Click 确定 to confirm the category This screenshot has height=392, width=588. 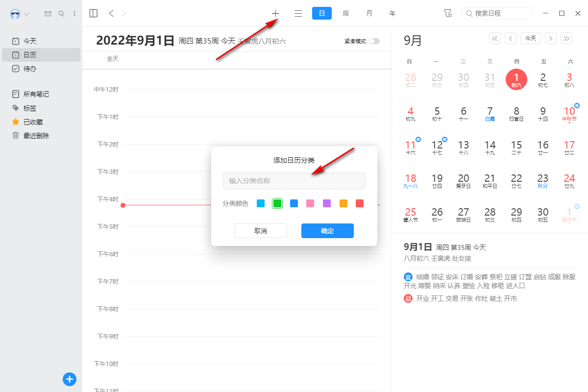[327, 231]
